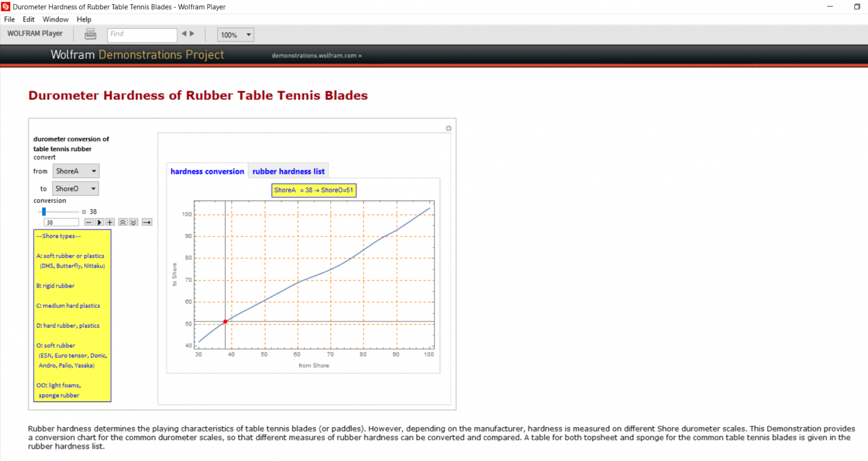Click the Find search field

[142, 34]
